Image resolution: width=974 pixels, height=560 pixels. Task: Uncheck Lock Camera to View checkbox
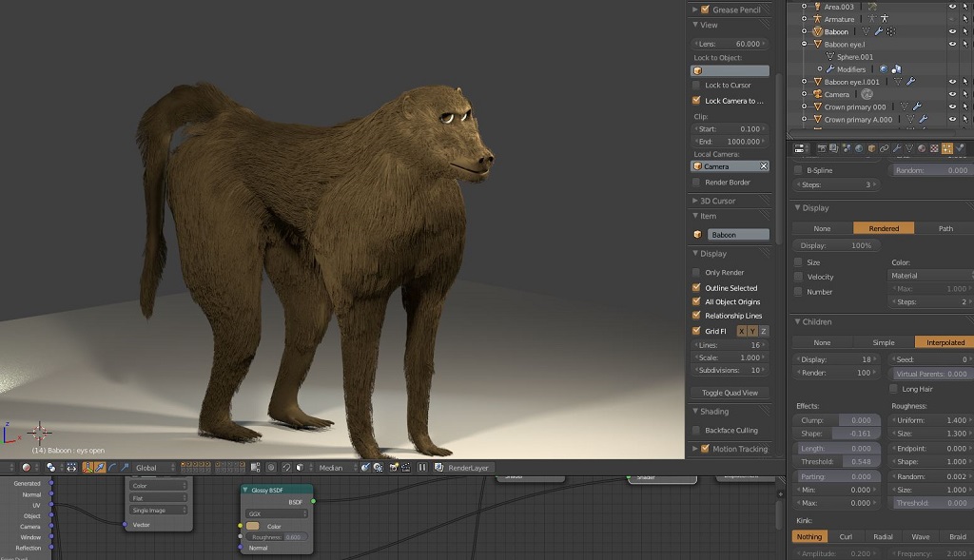click(x=696, y=101)
